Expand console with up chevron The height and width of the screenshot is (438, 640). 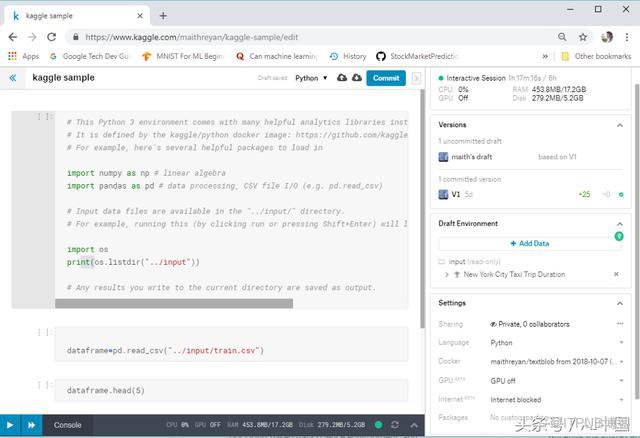tap(414, 425)
